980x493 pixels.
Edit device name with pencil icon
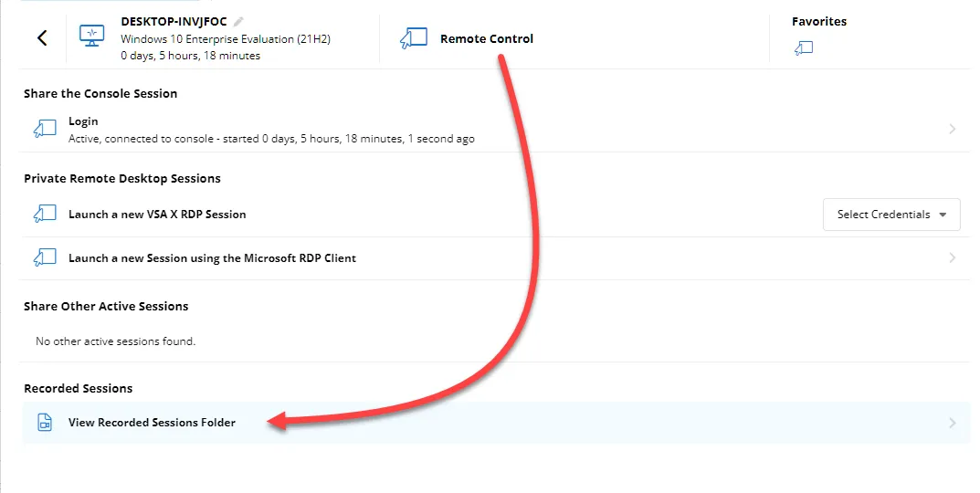pos(238,21)
